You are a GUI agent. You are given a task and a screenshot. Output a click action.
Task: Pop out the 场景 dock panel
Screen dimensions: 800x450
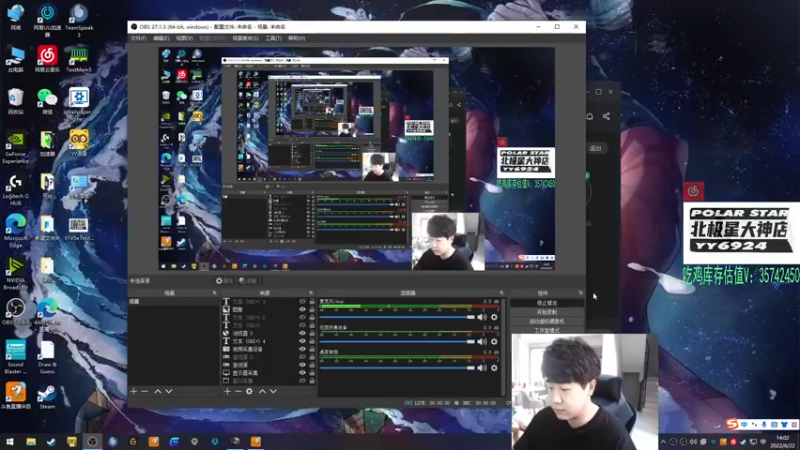click(x=214, y=293)
